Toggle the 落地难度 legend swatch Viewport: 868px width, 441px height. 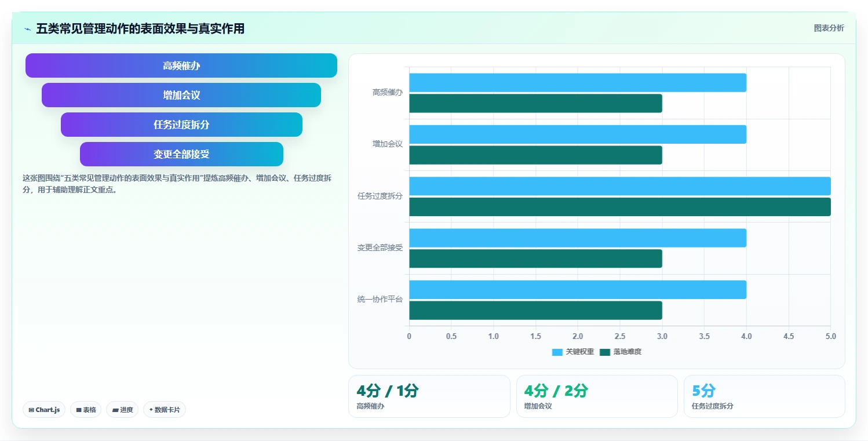point(605,352)
